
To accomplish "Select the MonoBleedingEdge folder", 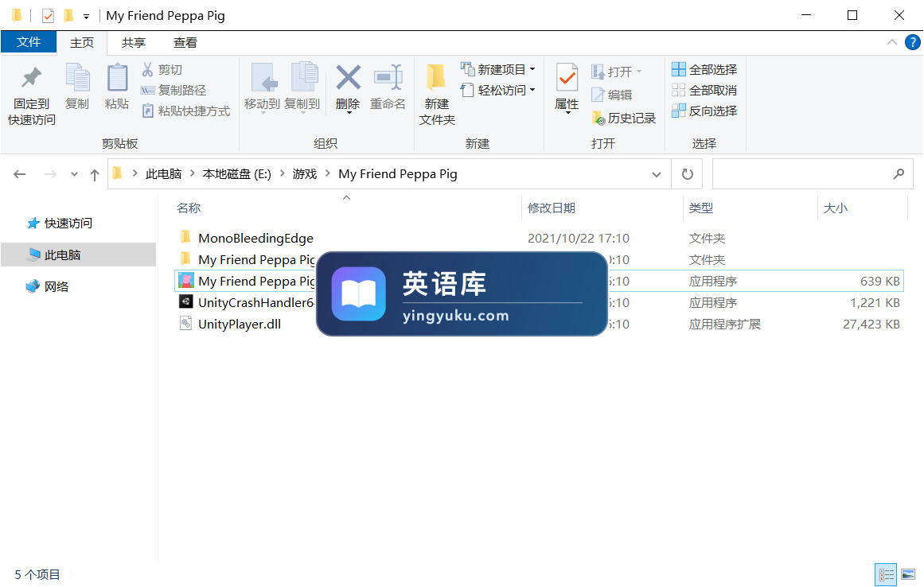I will 255,239.
